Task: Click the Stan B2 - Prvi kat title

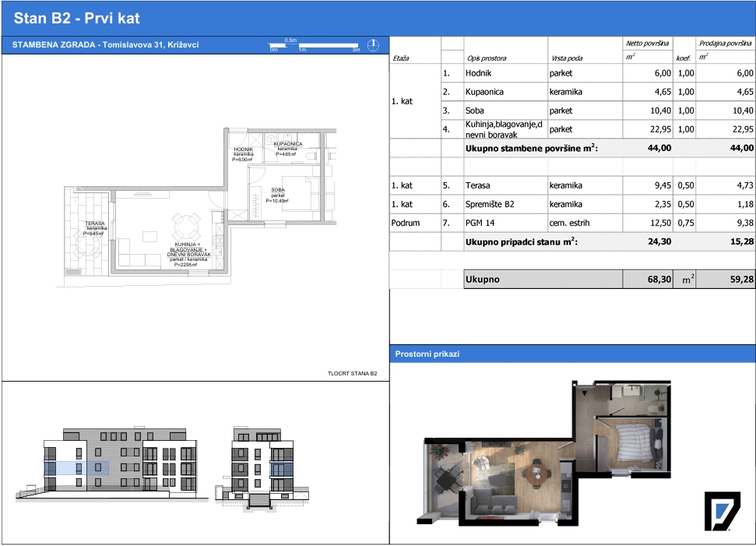Action: click(76, 19)
